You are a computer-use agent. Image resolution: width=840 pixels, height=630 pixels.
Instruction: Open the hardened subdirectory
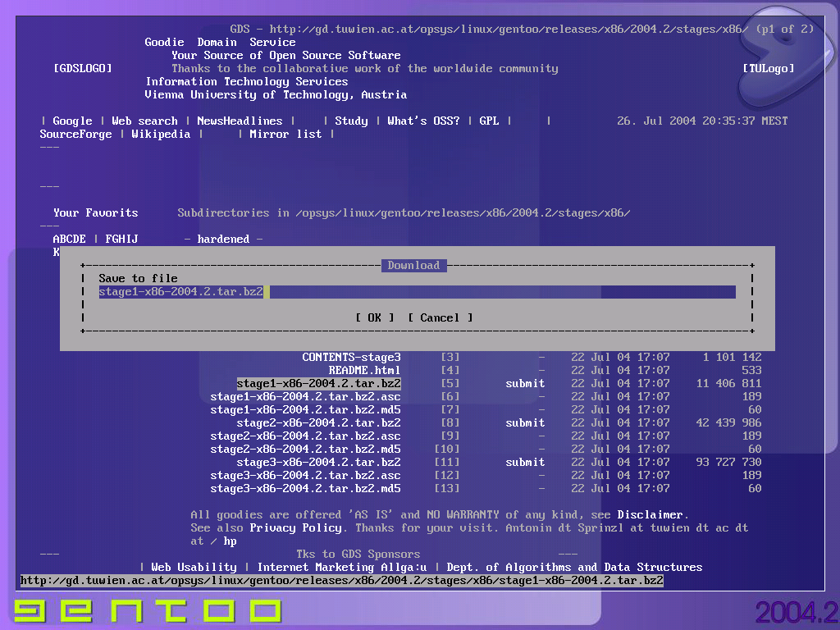[223, 239]
